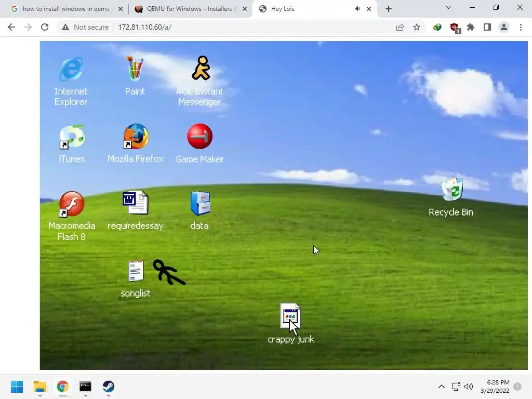Click the share page icon in address bar
The width and height of the screenshot is (532, 399).
coord(400,27)
